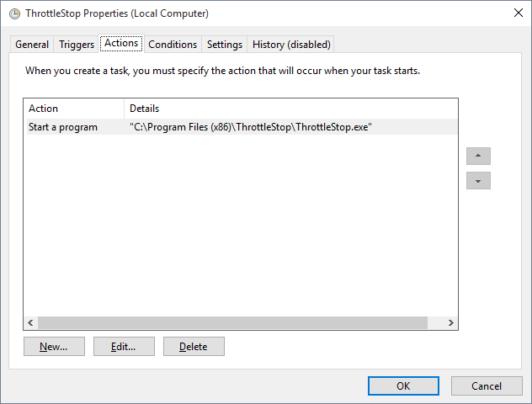532x404 pixels.
Task: Click the left arrow of the horizontal scrollbar
Action: [x=30, y=322]
